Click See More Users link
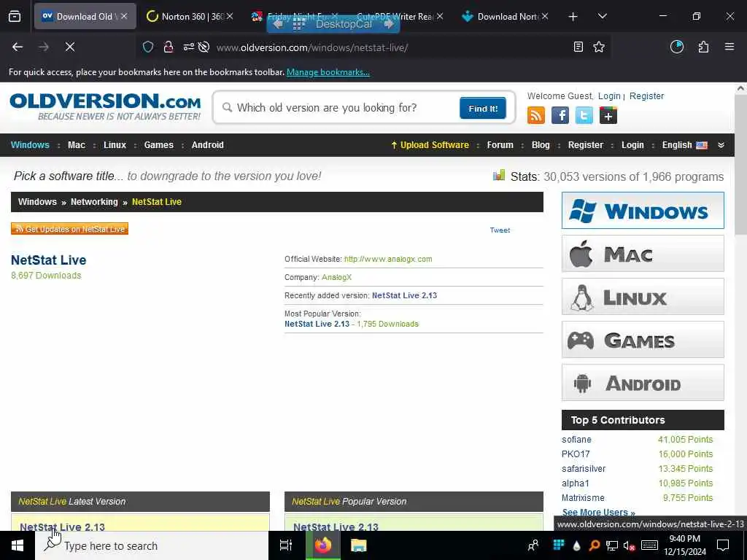This screenshot has width=747, height=560. tap(598, 513)
